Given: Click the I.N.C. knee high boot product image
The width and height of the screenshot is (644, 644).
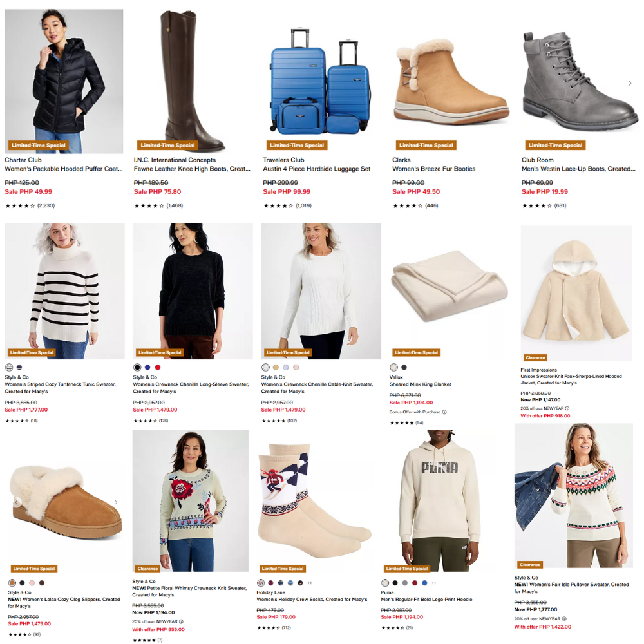Looking at the screenshot, I should 192,81.
